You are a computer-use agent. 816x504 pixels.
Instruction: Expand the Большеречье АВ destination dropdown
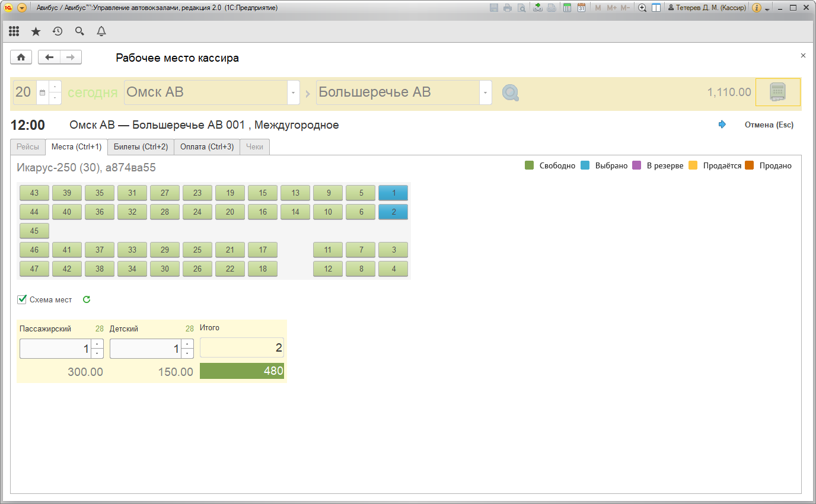pyautogui.click(x=486, y=93)
